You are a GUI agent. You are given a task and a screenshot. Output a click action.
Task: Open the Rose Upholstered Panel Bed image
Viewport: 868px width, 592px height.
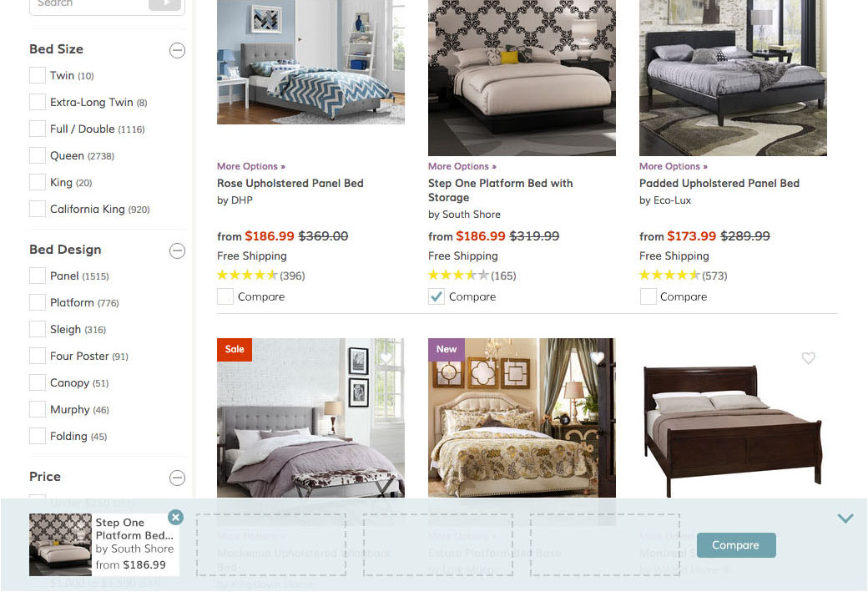point(310,62)
